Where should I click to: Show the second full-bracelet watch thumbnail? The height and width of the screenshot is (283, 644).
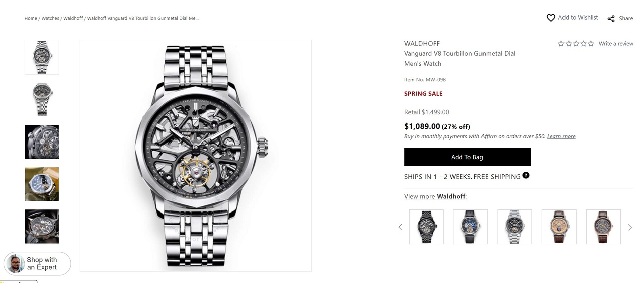pyautogui.click(x=42, y=99)
